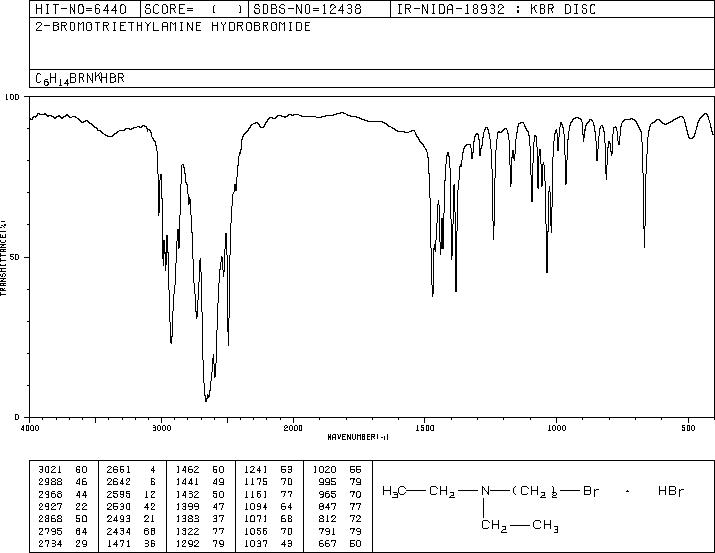The height and width of the screenshot is (553, 715).
Task: Click the C6H14BrN HBr molecular formula
Action: coord(80,79)
